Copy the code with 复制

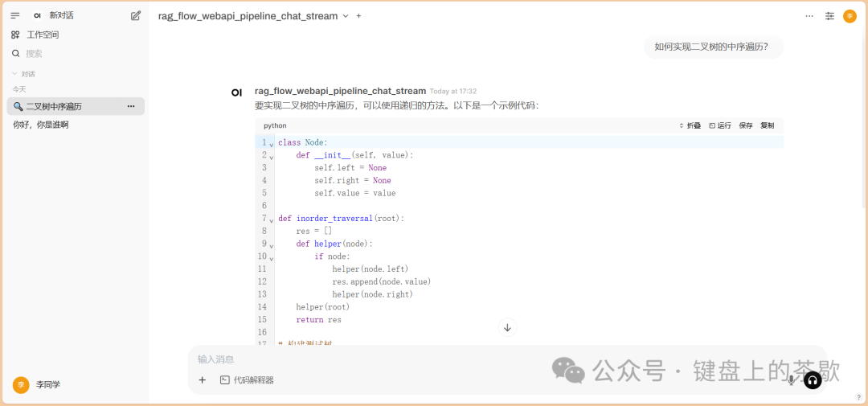(768, 125)
